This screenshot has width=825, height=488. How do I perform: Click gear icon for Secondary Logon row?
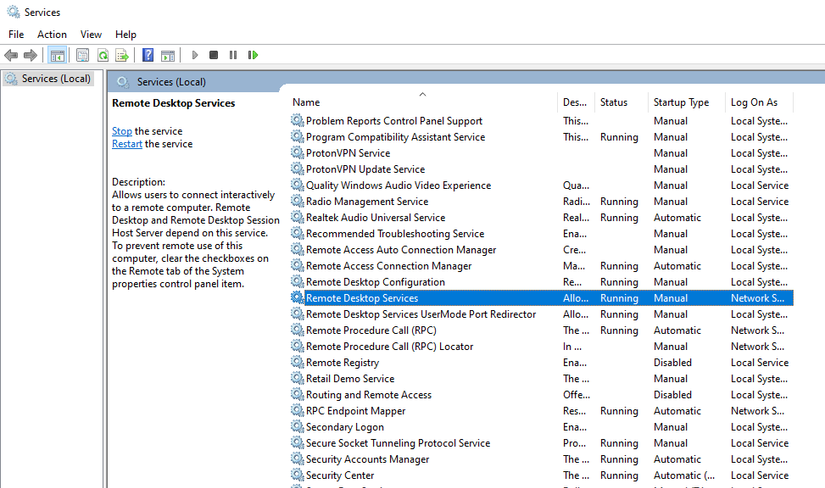[297, 426]
